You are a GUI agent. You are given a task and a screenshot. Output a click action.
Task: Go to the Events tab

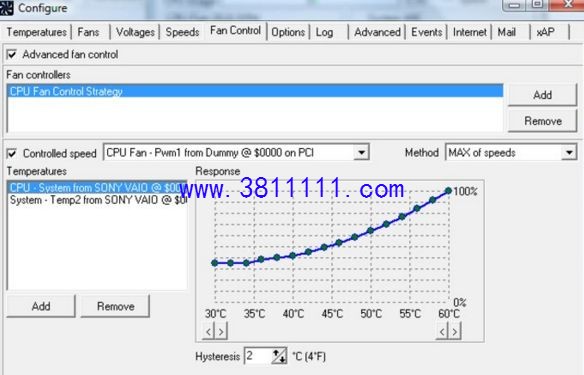(x=427, y=32)
